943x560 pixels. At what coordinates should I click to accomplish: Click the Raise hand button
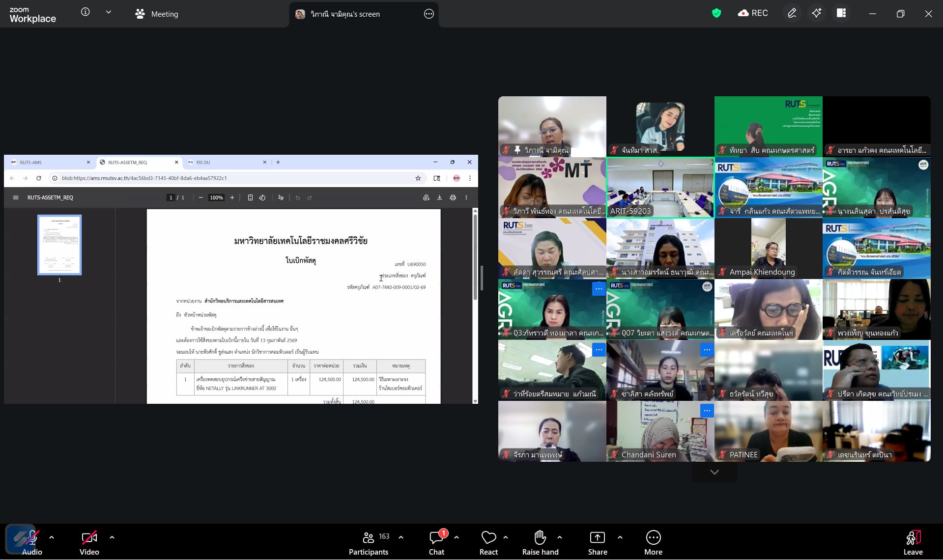click(x=540, y=543)
